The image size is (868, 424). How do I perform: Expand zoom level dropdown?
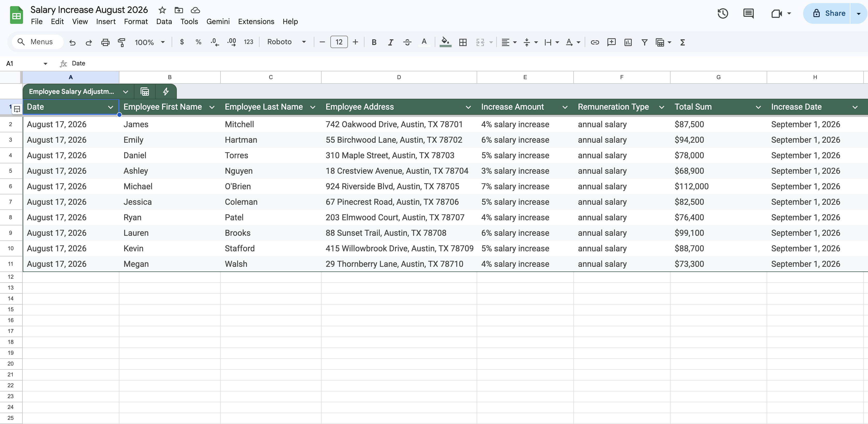163,42
